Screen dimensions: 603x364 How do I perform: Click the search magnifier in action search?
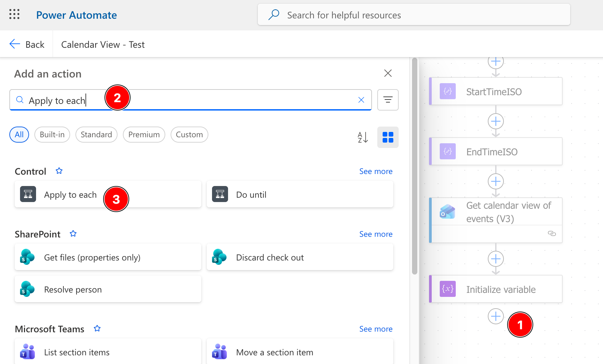(x=20, y=100)
